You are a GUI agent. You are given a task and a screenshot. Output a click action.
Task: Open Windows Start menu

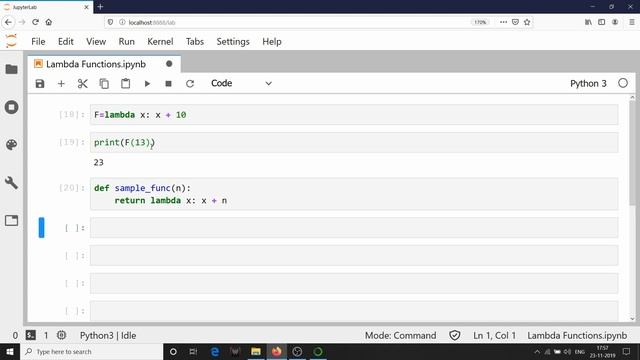(x=10, y=351)
